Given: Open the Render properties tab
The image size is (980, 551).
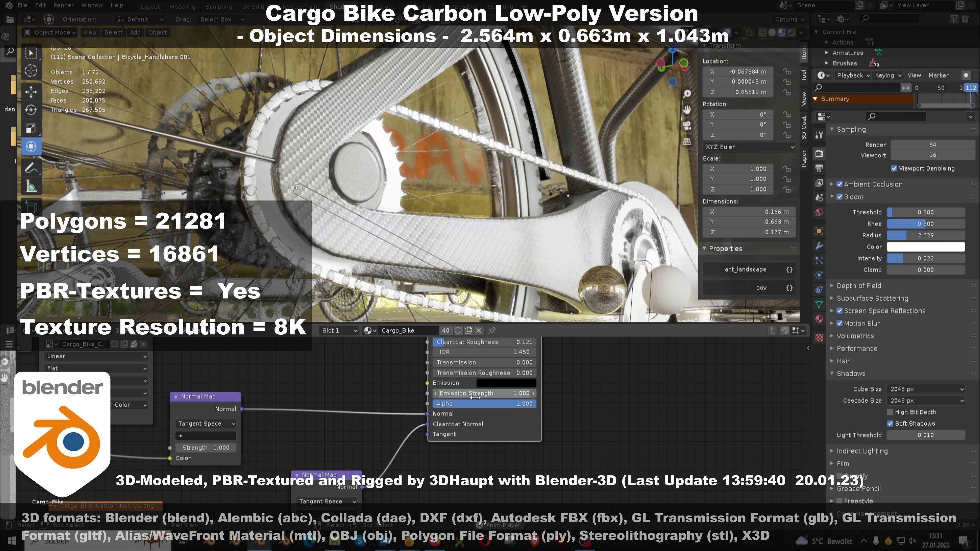Looking at the screenshot, I should coord(819,153).
